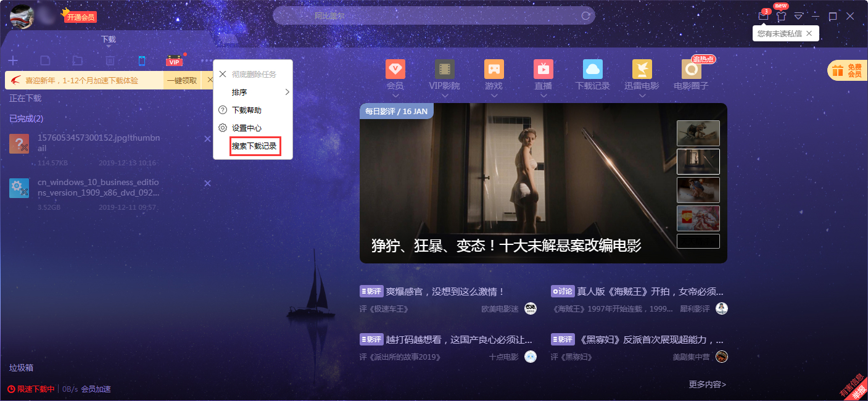This screenshot has width=868, height=401.
Task: Open the trash bin icon in the toolbar
Action: 110,60
